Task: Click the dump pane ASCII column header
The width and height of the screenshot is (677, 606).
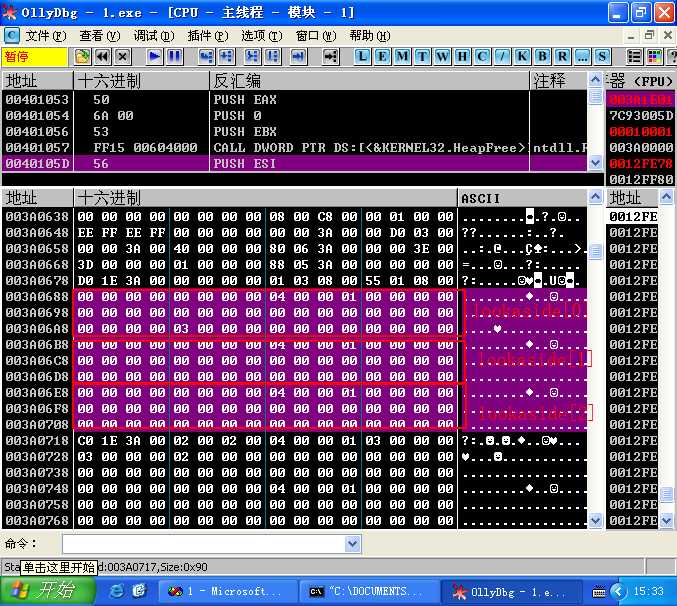Action: coord(522,198)
